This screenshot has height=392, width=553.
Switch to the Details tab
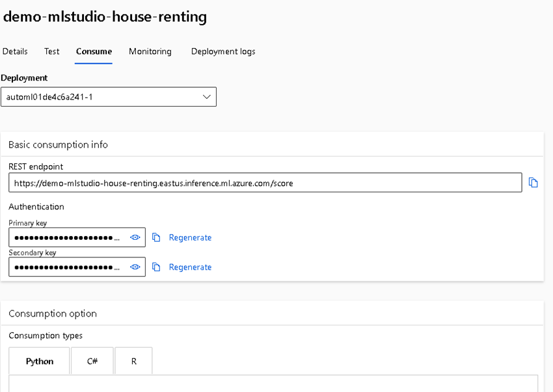point(15,51)
